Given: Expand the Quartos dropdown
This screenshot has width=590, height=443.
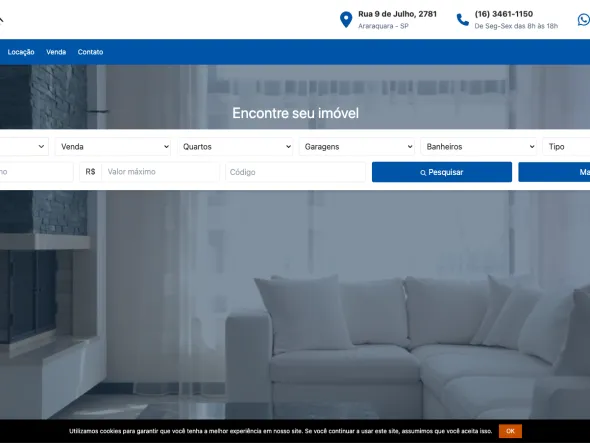Looking at the screenshot, I should tap(235, 146).
